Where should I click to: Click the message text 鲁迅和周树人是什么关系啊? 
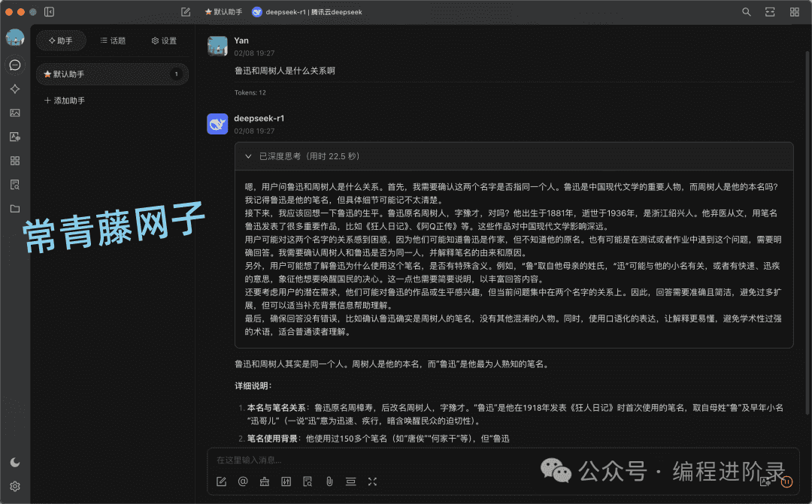285,71
